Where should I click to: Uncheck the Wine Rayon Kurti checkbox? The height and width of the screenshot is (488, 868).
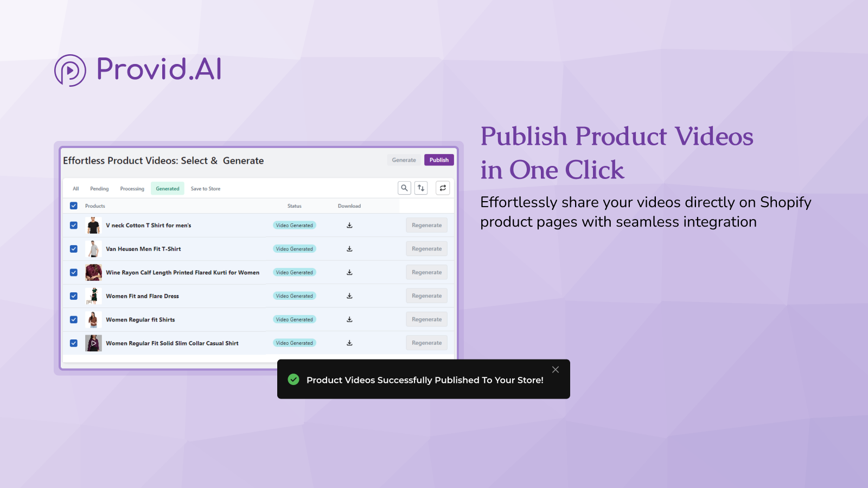[x=74, y=273]
